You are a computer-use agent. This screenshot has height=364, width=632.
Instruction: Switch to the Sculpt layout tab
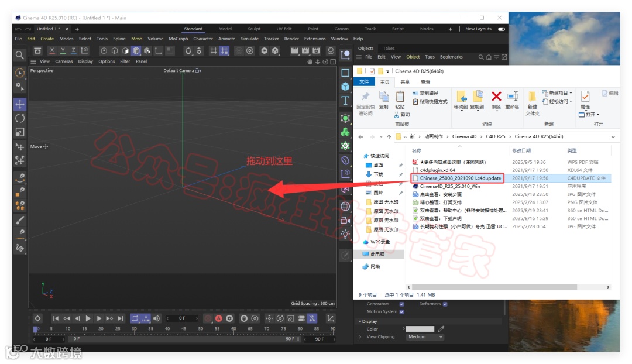(254, 29)
